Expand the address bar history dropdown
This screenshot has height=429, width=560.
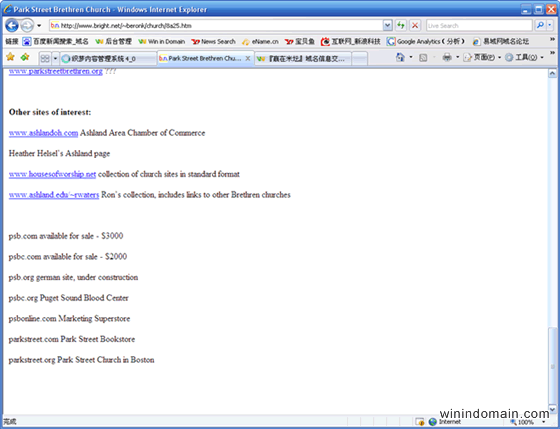point(388,25)
